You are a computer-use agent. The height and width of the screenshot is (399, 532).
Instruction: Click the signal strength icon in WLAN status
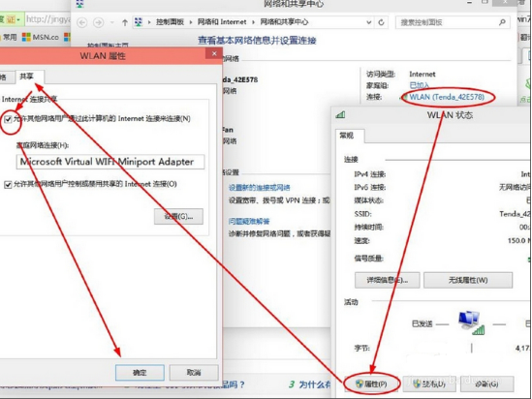340,114
